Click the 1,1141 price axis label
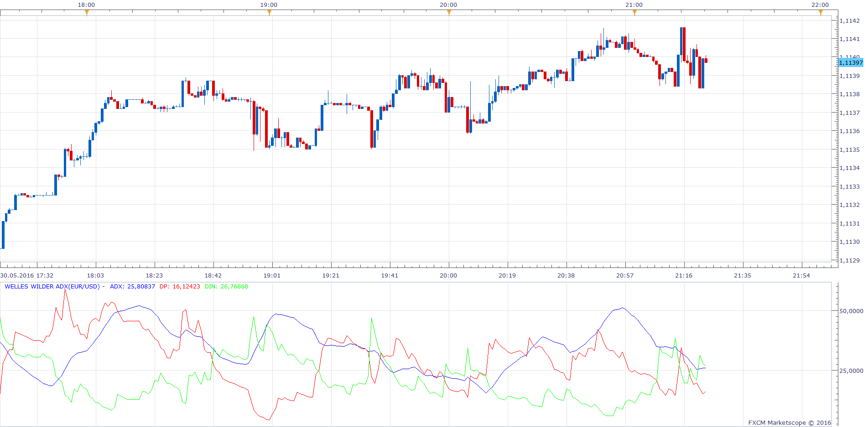Viewport: 868px width, 427px height. (850, 39)
